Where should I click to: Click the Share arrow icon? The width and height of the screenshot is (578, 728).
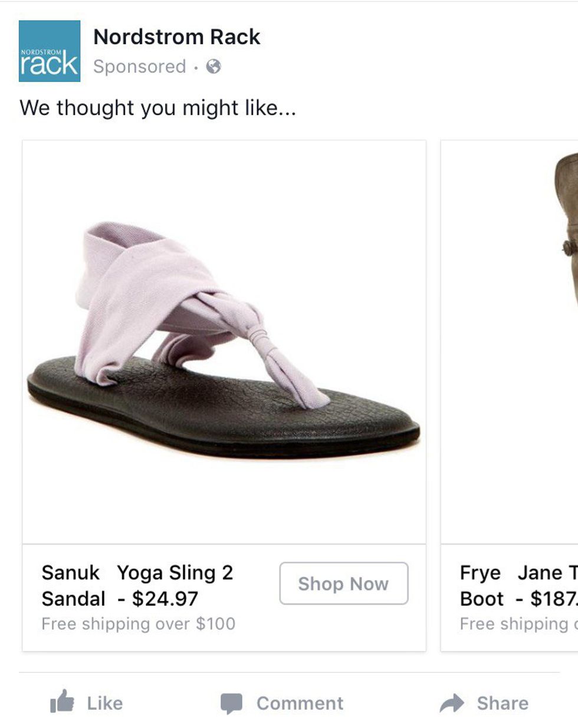452,703
